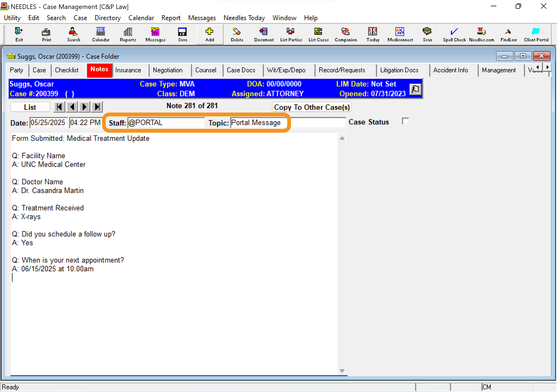557x392 pixels.
Task: Click the Print toolbar icon
Action: (x=47, y=34)
